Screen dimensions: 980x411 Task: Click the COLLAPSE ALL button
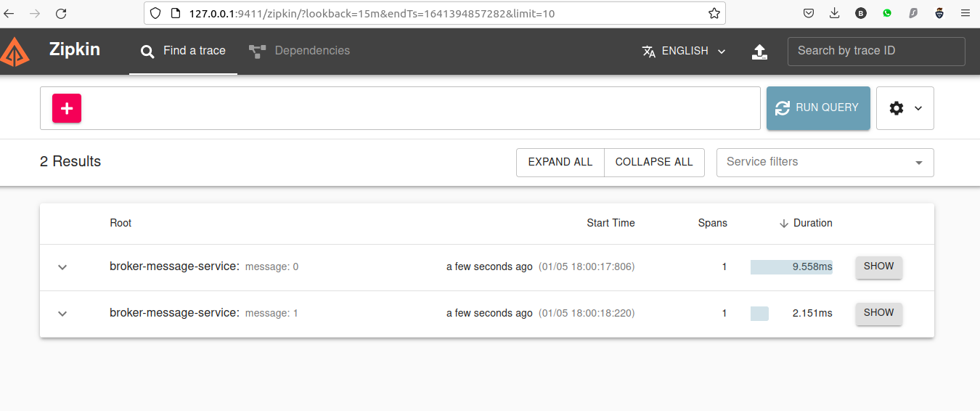654,163
